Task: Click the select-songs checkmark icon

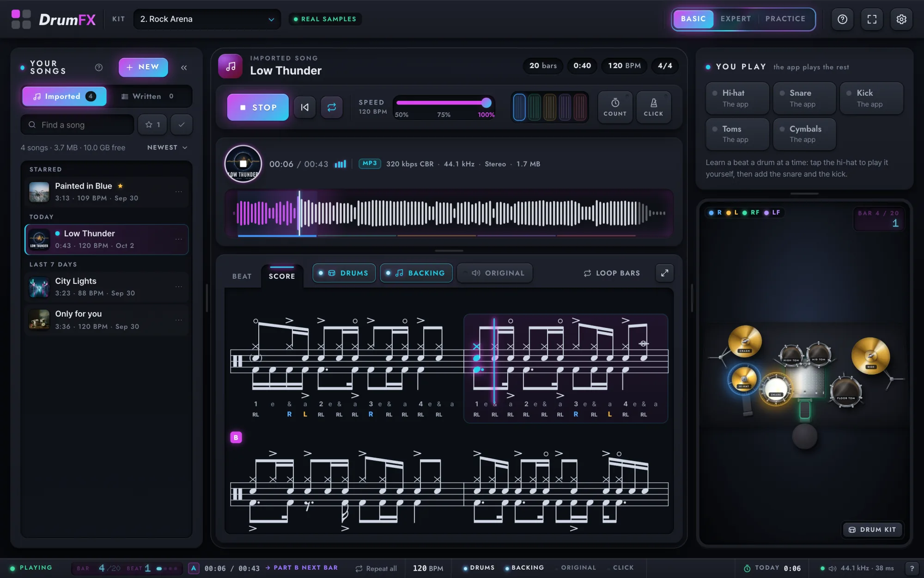Action: click(182, 125)
